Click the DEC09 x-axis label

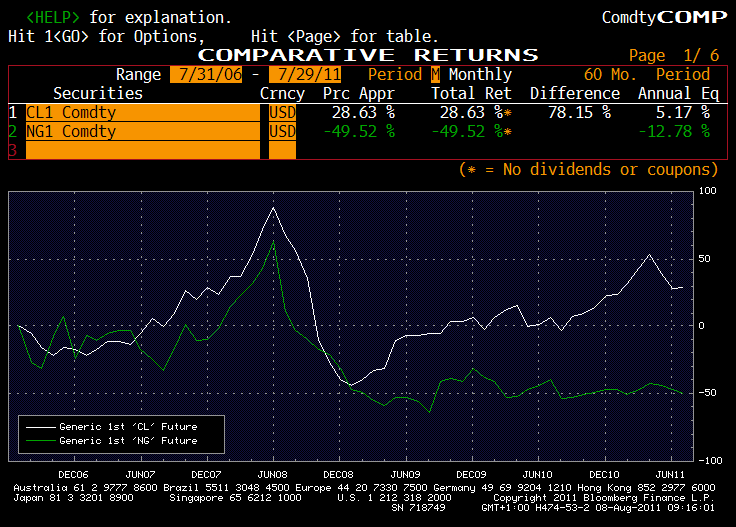click(x=471, y=474)
